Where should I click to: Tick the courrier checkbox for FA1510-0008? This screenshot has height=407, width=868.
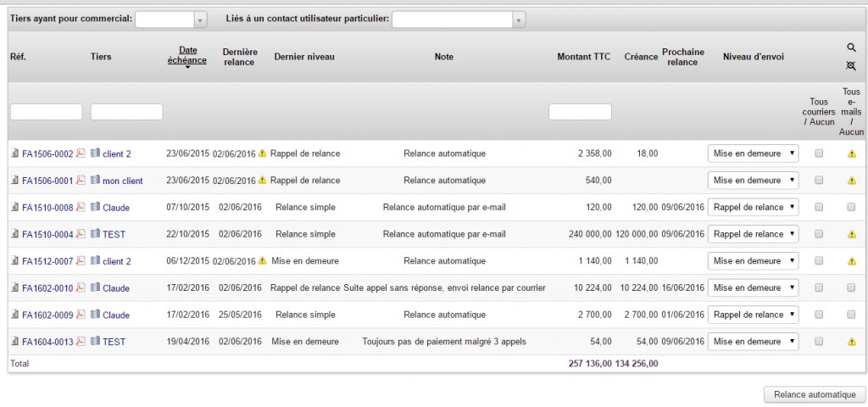pos(819,207)
